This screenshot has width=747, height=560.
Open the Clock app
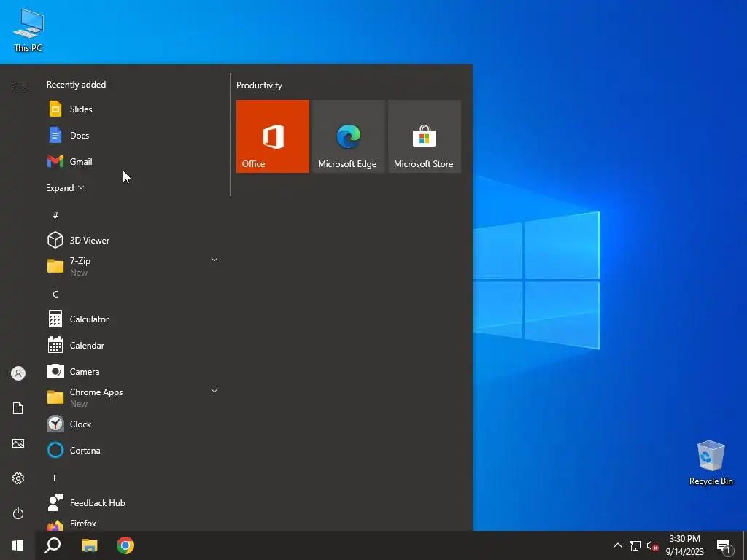[x=133, y=424]
